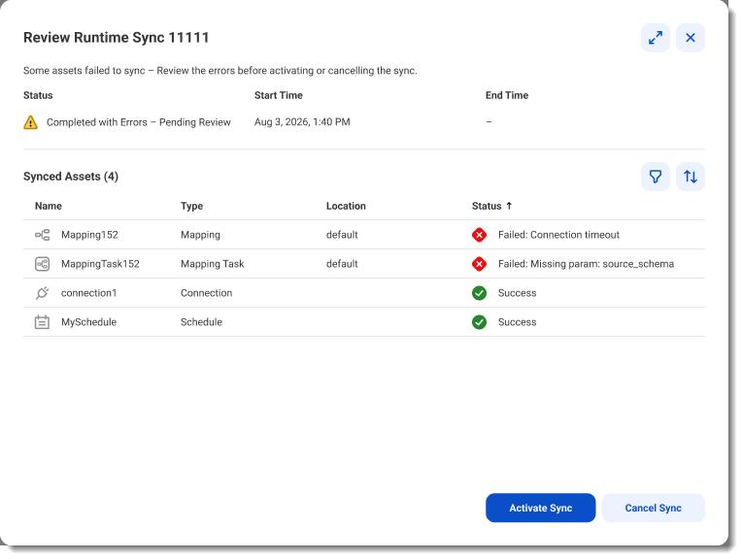Sort by the Location column header

[346, 206]
